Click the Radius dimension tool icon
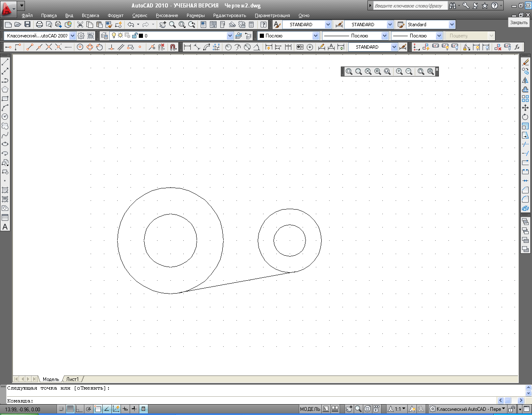Viewport: 532px width, 415px height. click(x=228, y=47)
